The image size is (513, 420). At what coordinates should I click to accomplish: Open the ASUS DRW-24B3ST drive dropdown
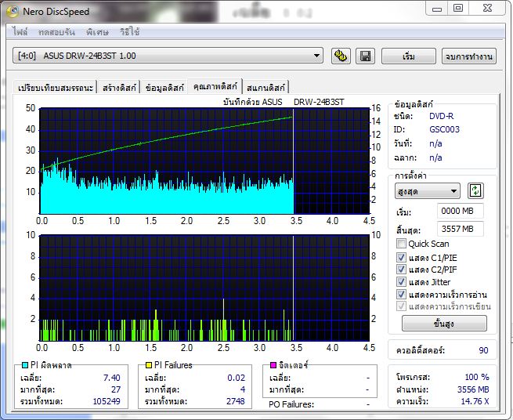coord(168,56)
